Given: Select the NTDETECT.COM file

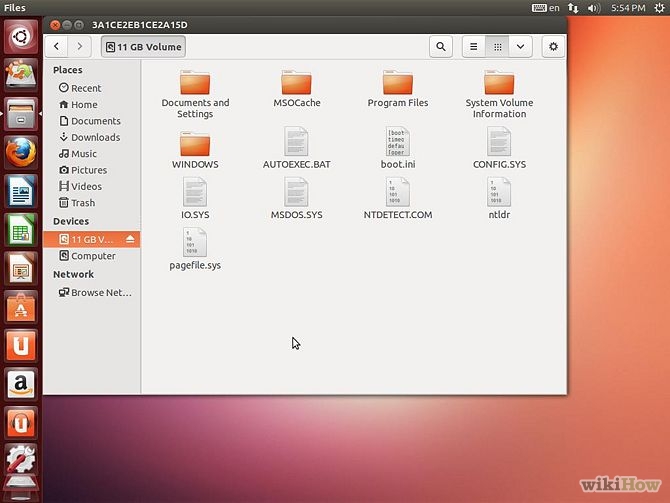Looking at the screenshot, I should click(398, 198).
